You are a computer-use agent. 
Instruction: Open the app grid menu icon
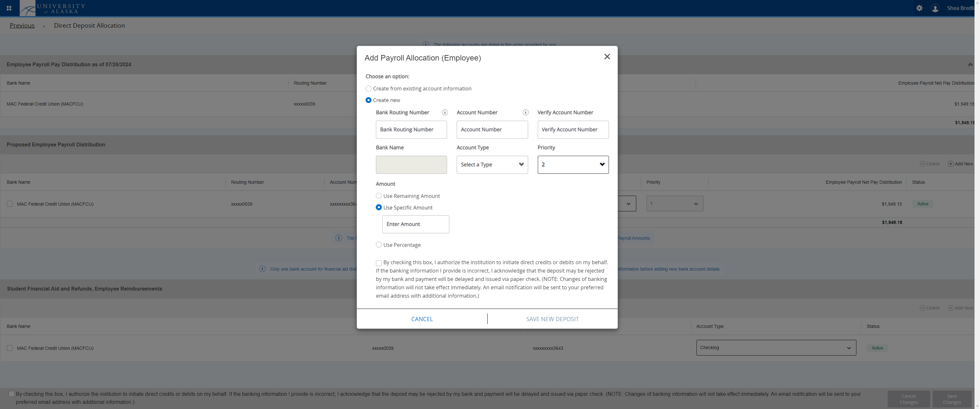pyautogui.click(x=9, y=8)
